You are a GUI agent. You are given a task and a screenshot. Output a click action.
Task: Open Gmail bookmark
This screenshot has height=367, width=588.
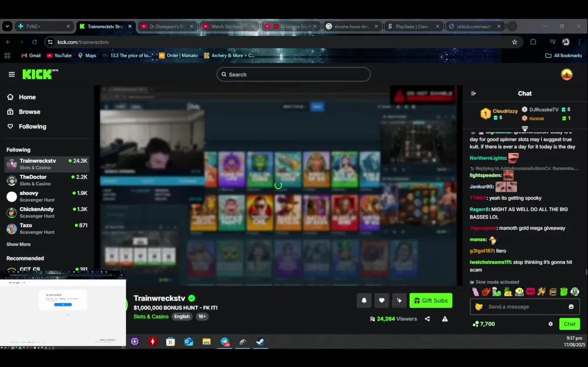31,56
